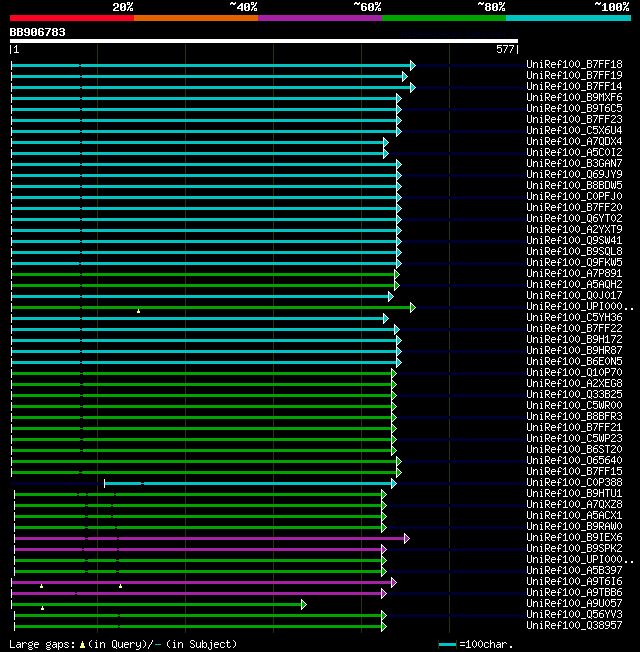The width and height of the screenshot is (640, 652).
Task: Click the orange ~40% identity legend segment
Action: coord(196,18)
